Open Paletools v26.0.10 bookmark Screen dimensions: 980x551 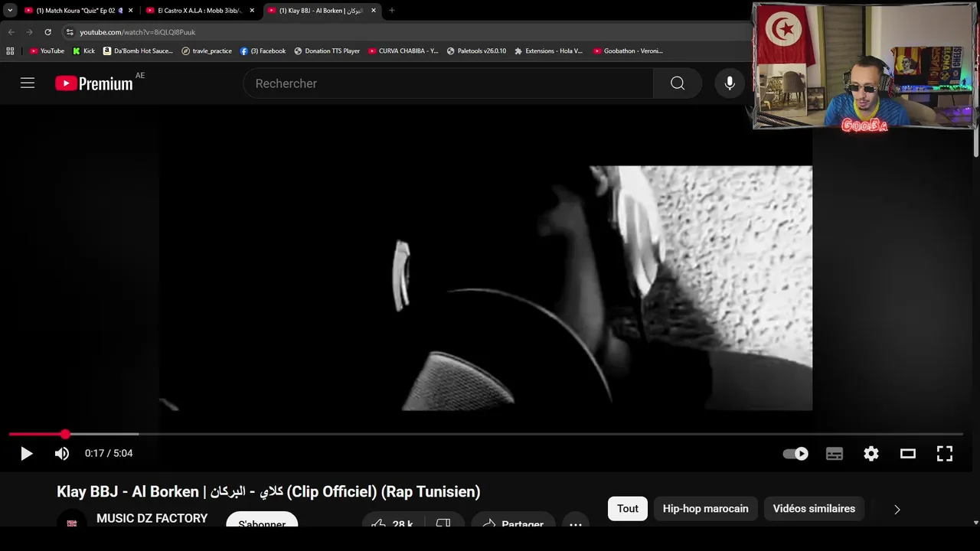pyautogui.click(x=476, y=51)
